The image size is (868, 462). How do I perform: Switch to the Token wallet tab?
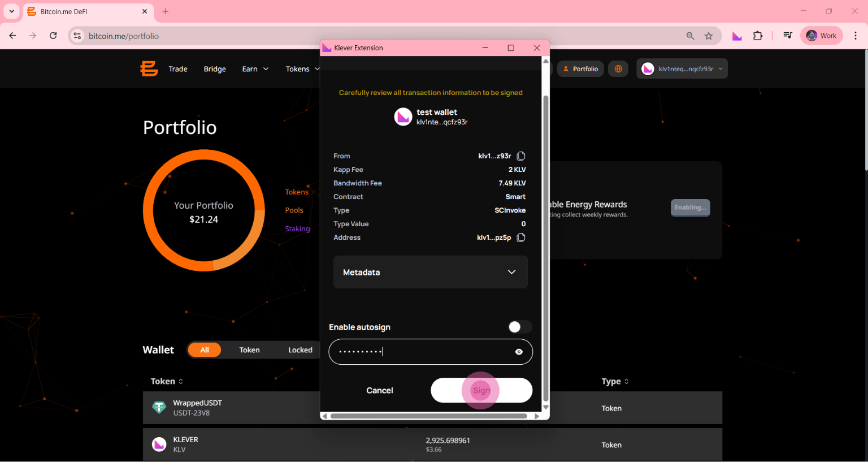pos(249,350)
